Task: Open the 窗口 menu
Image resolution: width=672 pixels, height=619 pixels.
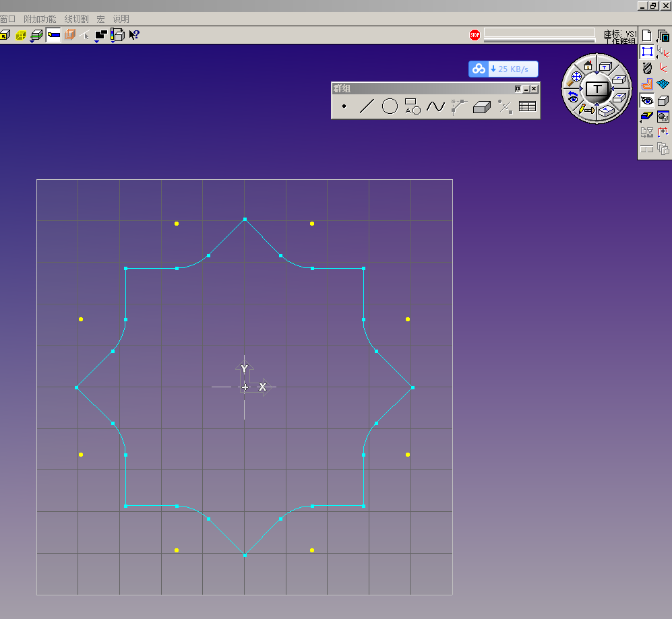Action: click(7, 19)
